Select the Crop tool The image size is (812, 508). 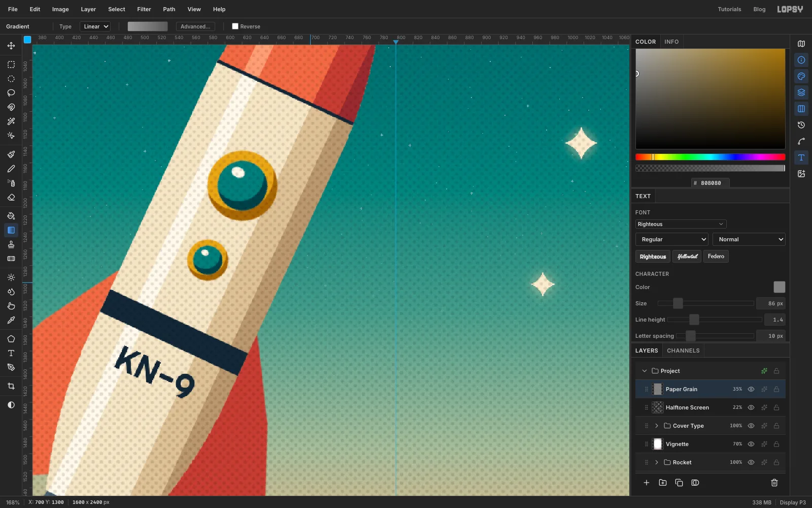click(x=11, y=386)
